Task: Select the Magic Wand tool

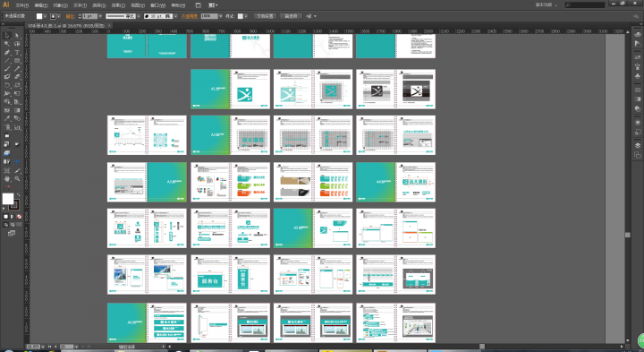Action: pos(7,44)
